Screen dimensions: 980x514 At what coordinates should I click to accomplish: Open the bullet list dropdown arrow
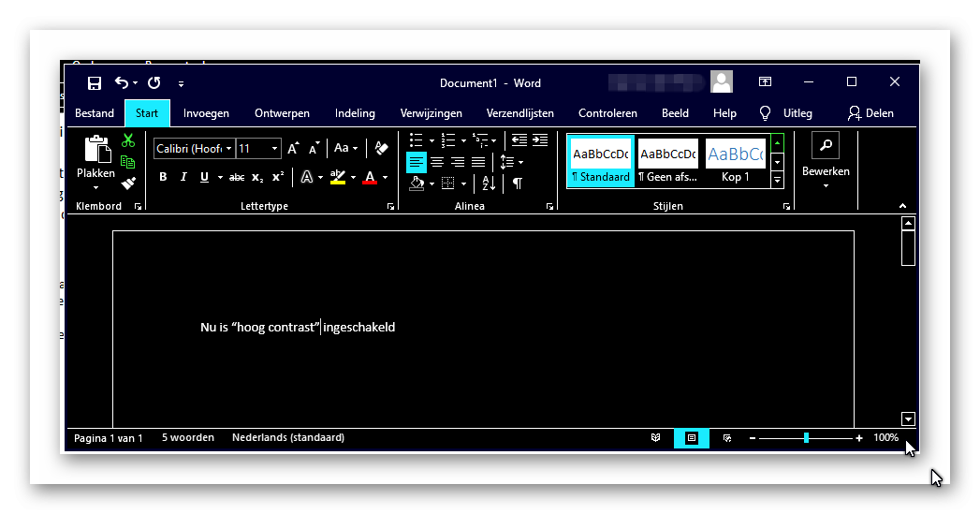pos(431,140)
